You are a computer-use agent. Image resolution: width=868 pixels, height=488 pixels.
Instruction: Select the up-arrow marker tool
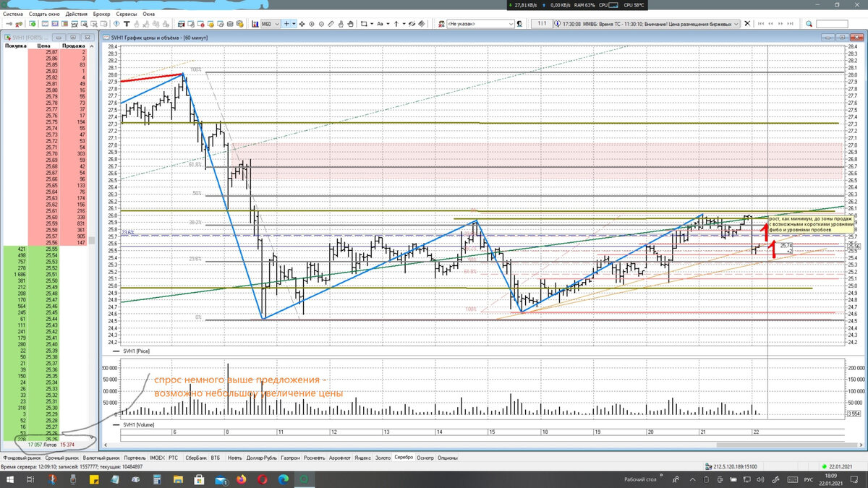click(396, 24)
